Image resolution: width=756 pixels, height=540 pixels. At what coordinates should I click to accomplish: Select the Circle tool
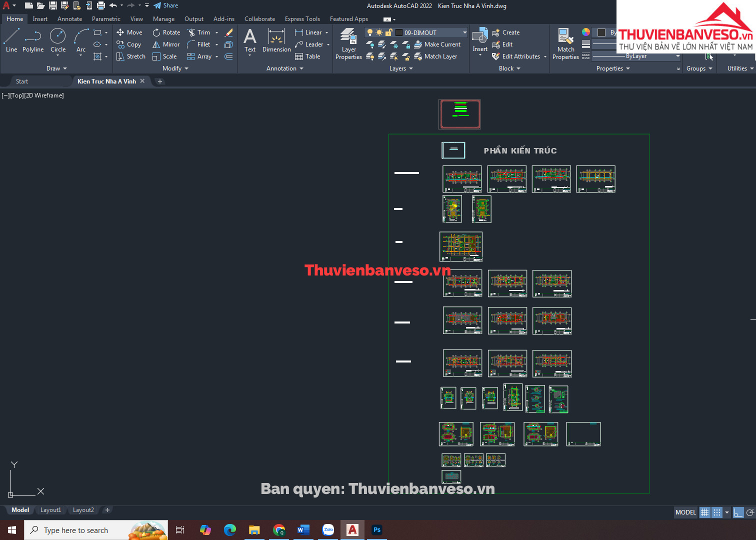coord(58,40)
